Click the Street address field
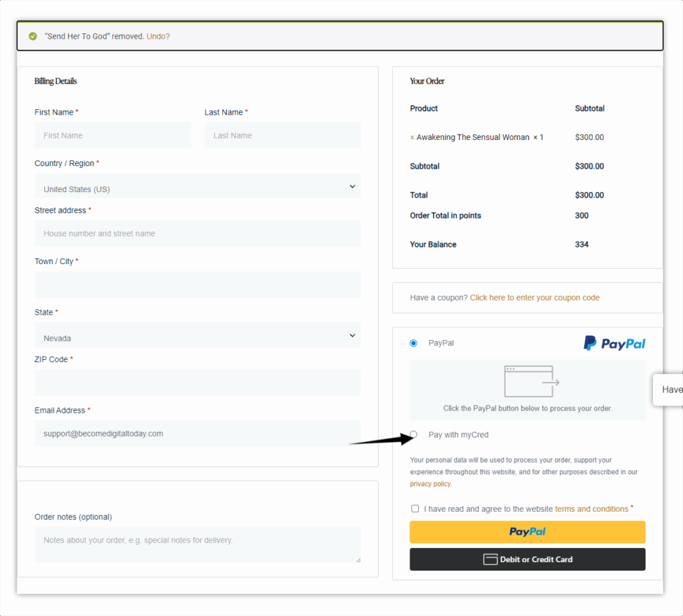The image size is (683, 616). click(x=197, y=233)
